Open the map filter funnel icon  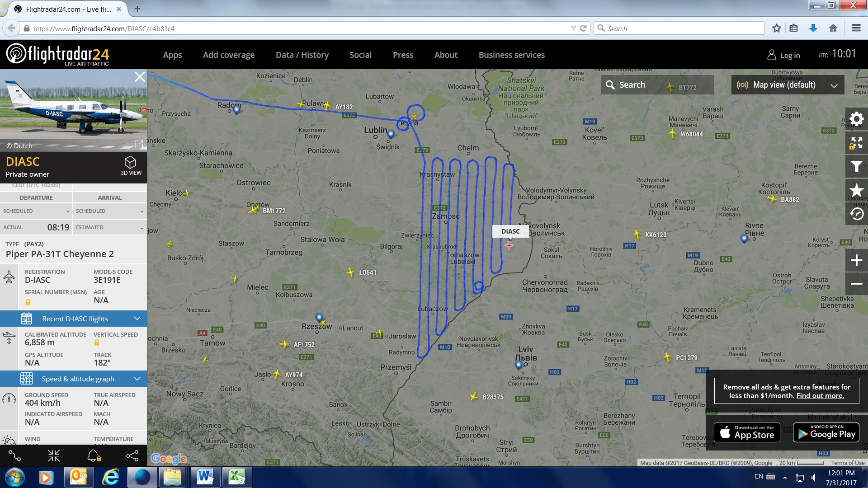pos(856,167)
